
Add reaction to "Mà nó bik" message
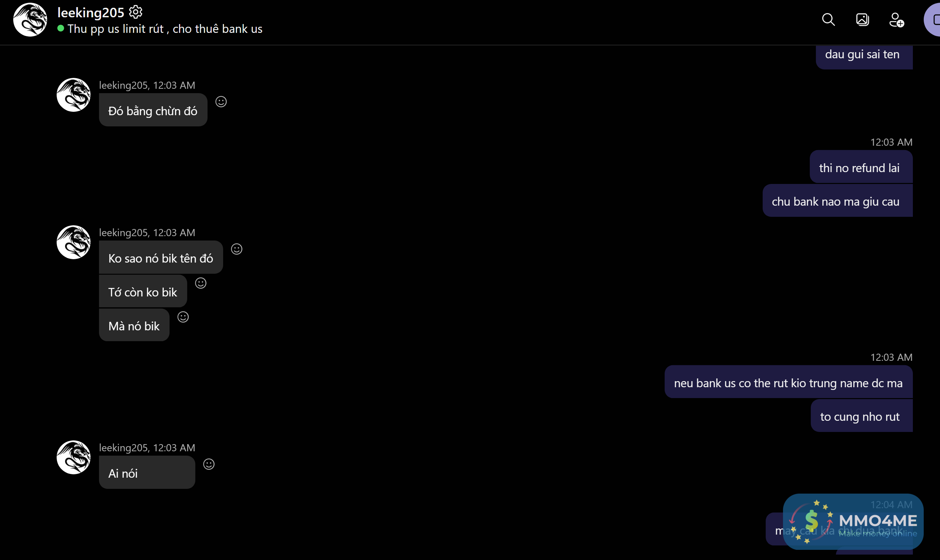tap(183, 317)
